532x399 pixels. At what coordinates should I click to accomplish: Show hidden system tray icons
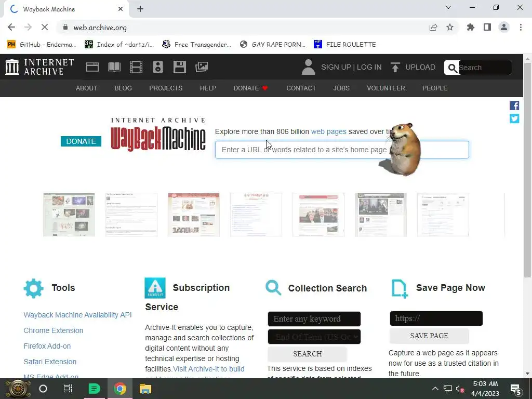click(x=435, y=389)
